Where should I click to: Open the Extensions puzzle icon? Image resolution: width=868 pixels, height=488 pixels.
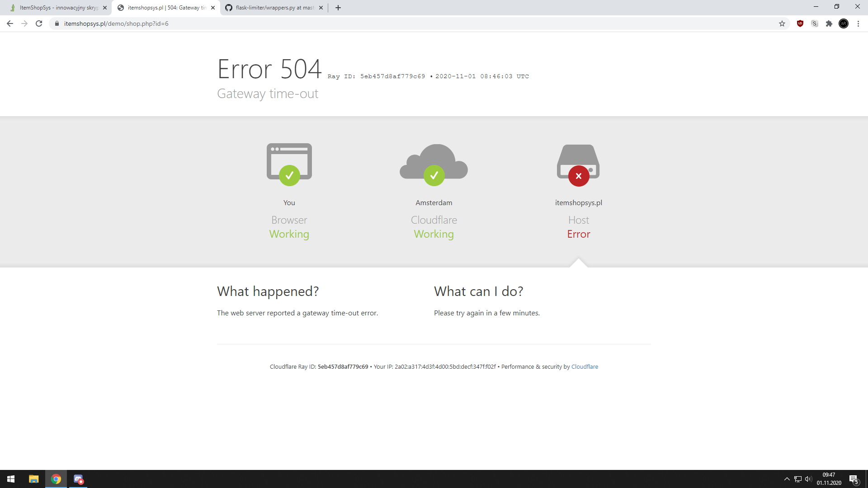click(829, 23)
